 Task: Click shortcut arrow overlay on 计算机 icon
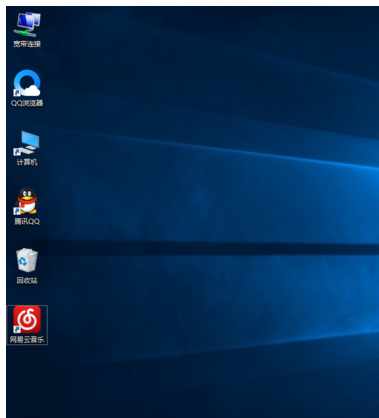click(17, 152)
